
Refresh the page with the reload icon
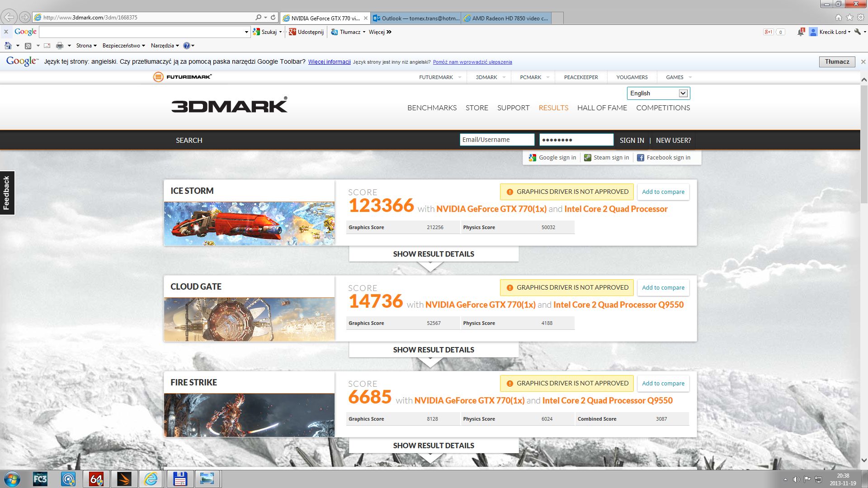coord(273,18)
